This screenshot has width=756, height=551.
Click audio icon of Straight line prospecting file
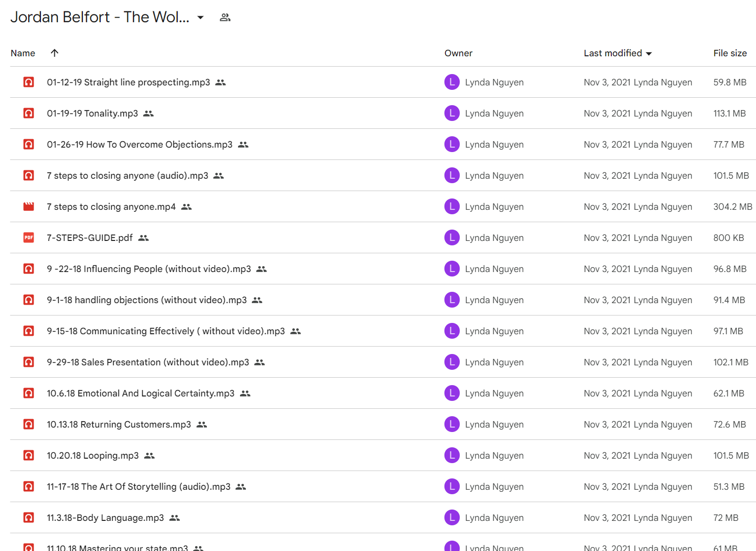click(x=29, y=82)
